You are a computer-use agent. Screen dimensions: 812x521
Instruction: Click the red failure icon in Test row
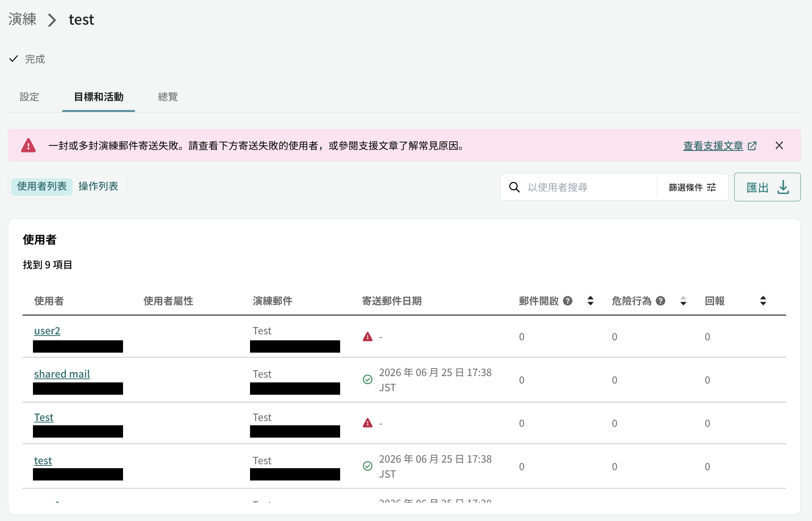pos(368,423)
